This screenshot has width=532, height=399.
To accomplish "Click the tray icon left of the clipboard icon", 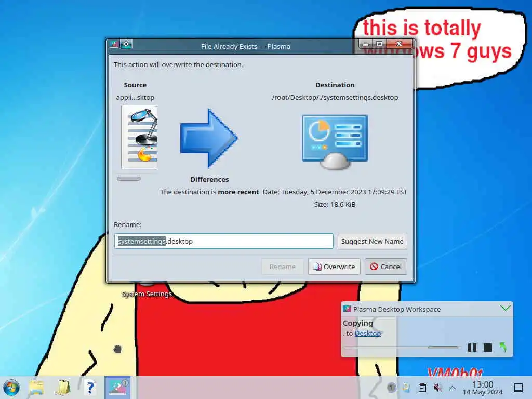I will point(406,388).
